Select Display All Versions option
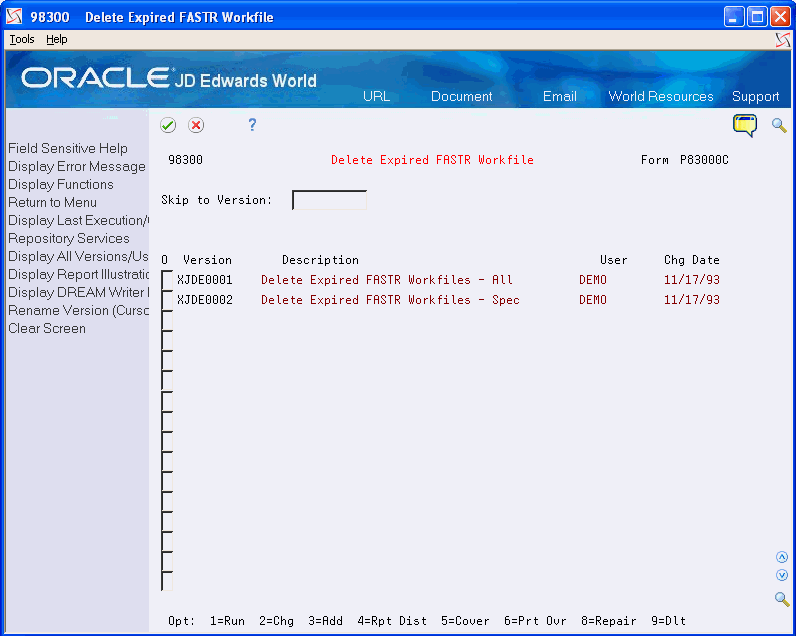Screen dimensions: 796x636 (x=78, y=256)
